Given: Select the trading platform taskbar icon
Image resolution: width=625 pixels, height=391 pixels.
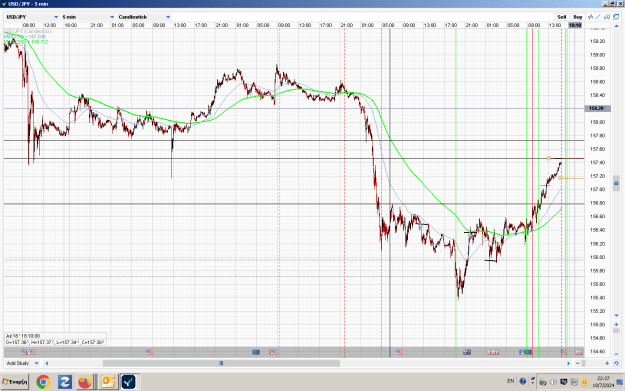Looking at the screenshot, I should (x=128, y=382).
